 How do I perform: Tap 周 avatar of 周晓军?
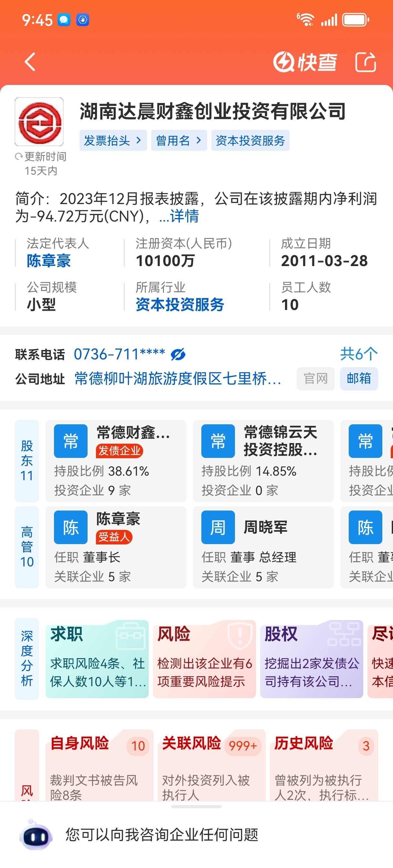tap(218, 527)
